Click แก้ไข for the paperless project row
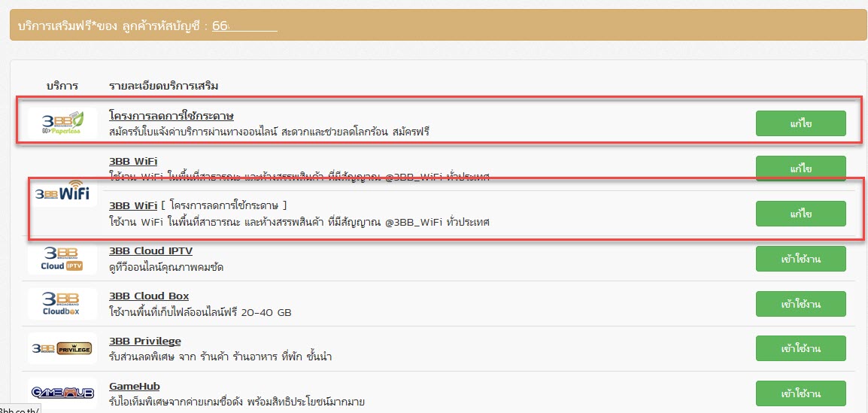The image size is (868, 413). pyautogui.click(x=801, y=123)
